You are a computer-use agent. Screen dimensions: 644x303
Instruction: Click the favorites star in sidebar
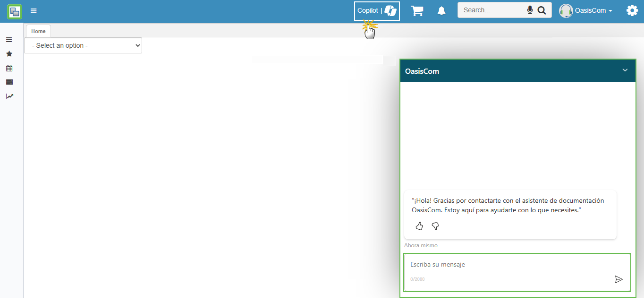pos(9,54)
